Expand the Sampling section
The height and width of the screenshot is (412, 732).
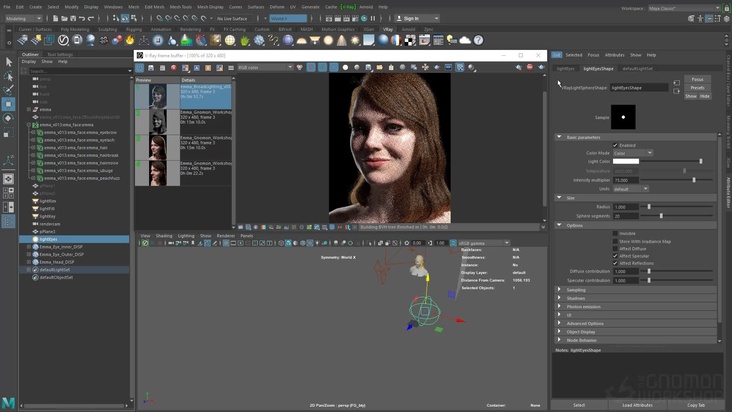click(577, 290)
